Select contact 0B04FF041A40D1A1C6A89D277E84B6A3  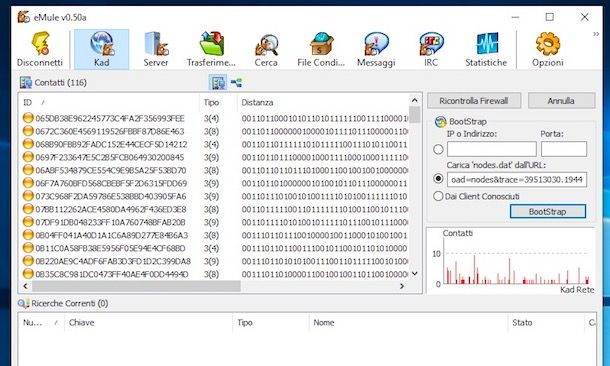point(215,235)
